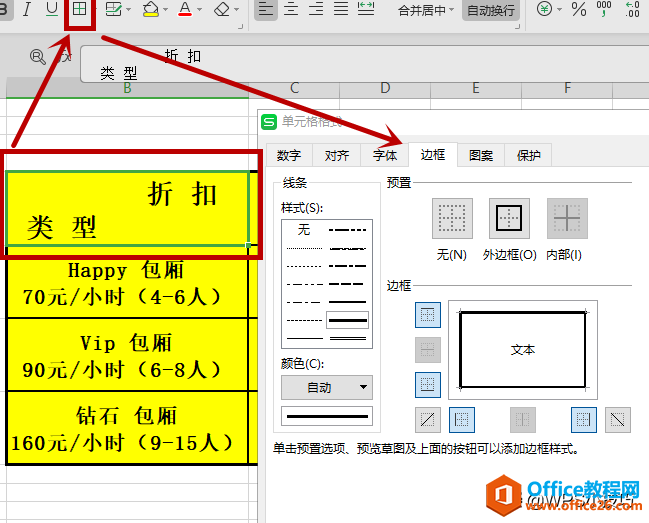
Task: Open alignment group dialog launcher
Action: point(517,26)
